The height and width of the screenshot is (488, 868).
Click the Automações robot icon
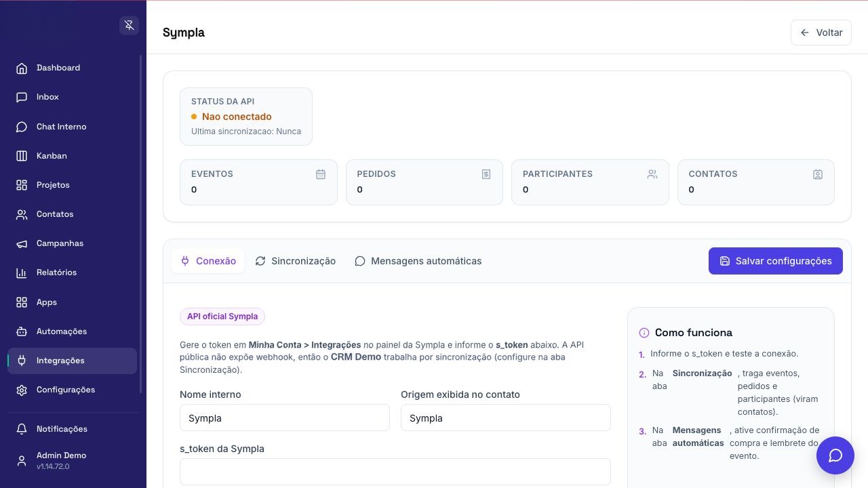tap(22, 331)
